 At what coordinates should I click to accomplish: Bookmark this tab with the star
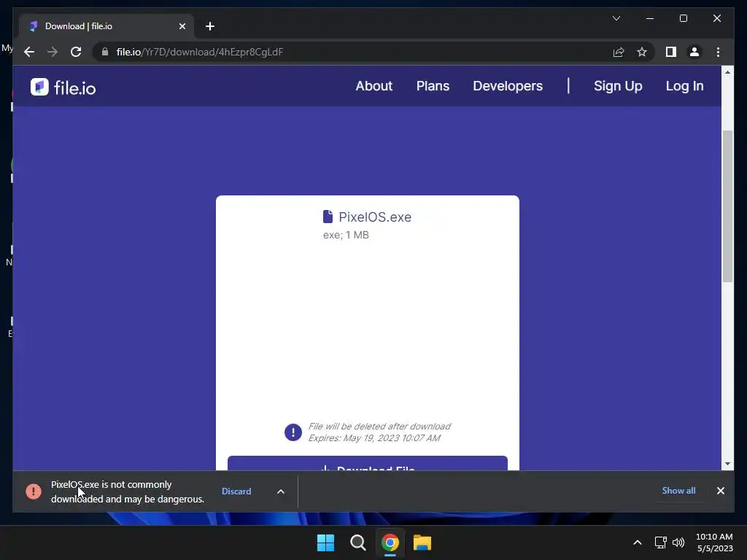pos(642,52)
